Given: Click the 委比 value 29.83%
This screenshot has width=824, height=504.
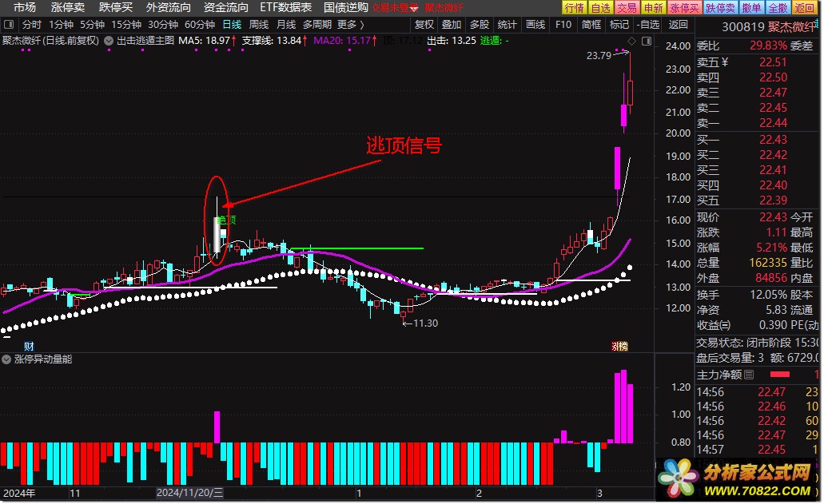Looking at the screenshot, I should coord(768,46).
